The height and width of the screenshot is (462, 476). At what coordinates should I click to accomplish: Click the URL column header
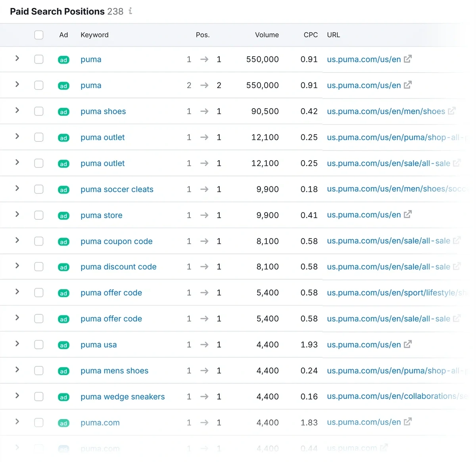[334, 35]
